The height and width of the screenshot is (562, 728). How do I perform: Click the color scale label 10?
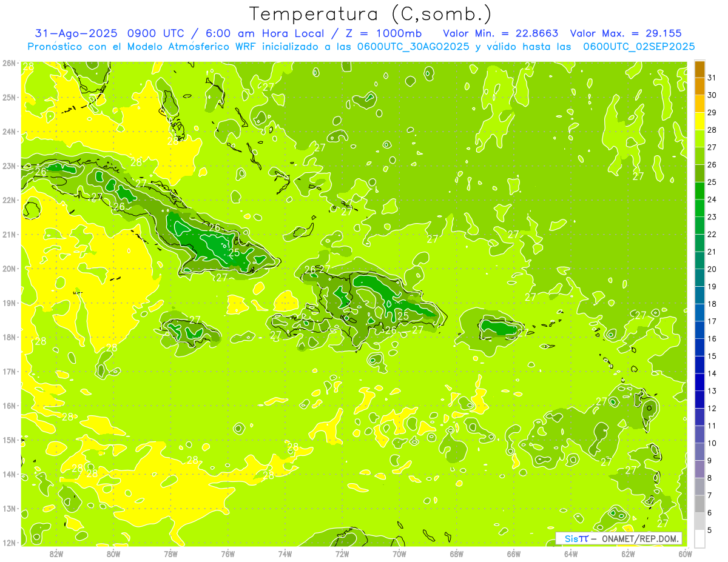pos(712,443)
